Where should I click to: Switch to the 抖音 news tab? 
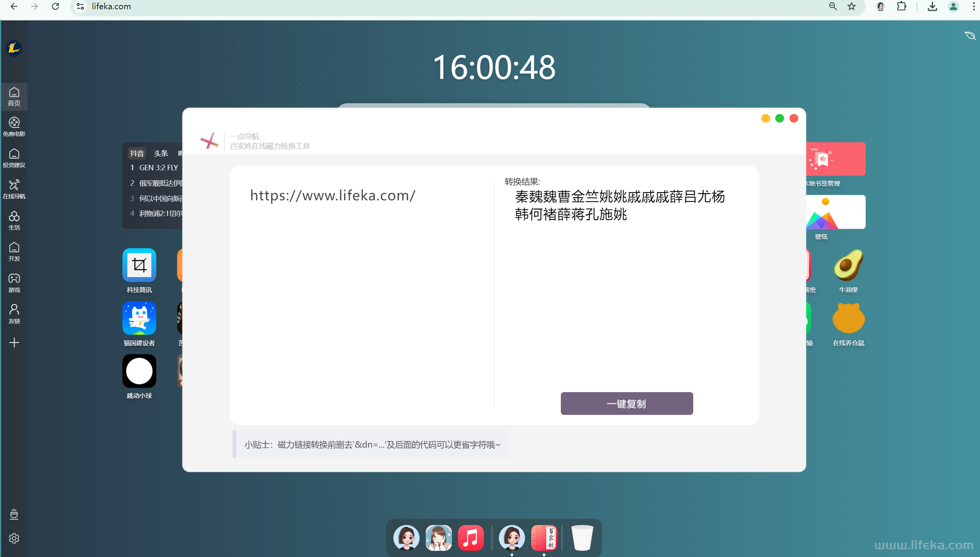click(137, 153)
